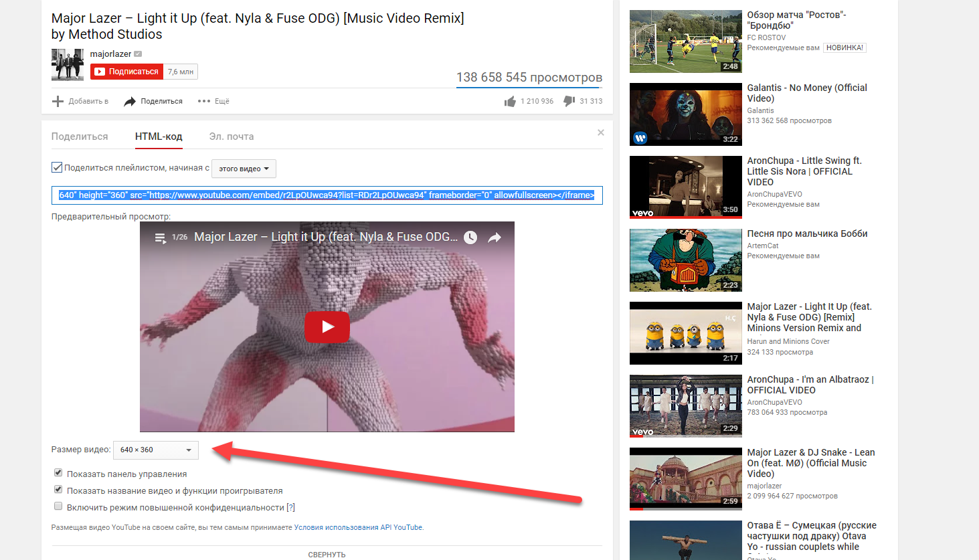Click the majorlazer channel avatar

tap(68, 65)
